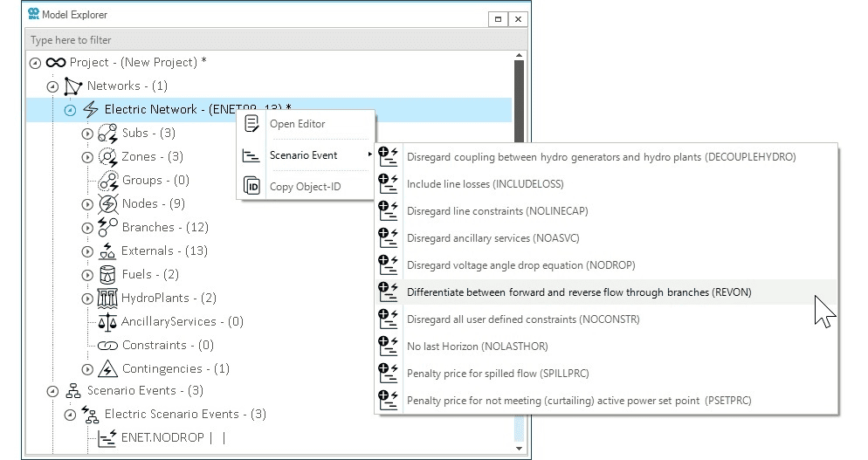The height and width of the screenshot is (460, 868).
Task: Open the Scenario Event submenu
Action: click(x=306, y=155)
